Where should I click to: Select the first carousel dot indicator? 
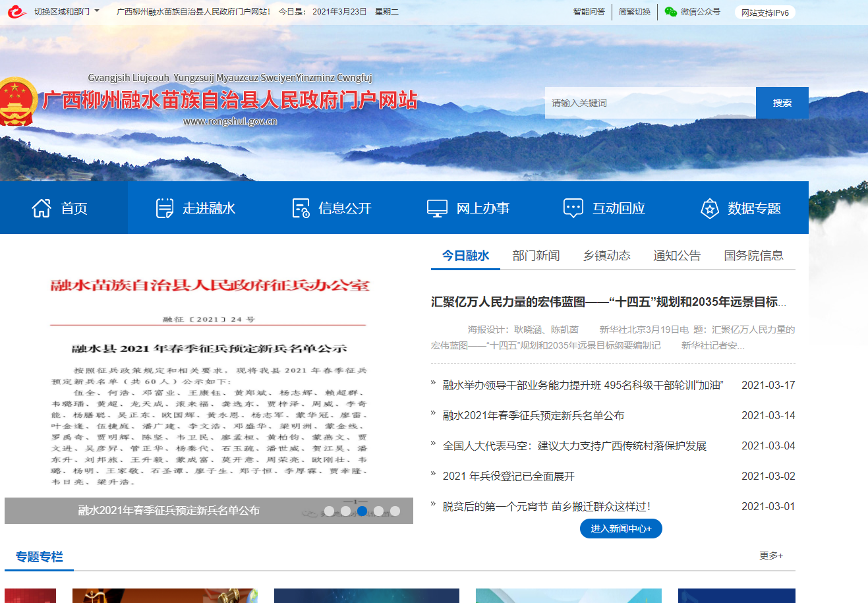329,511
